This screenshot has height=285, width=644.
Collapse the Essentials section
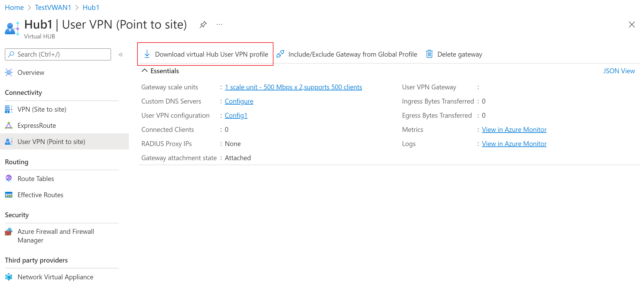point(144,71)
